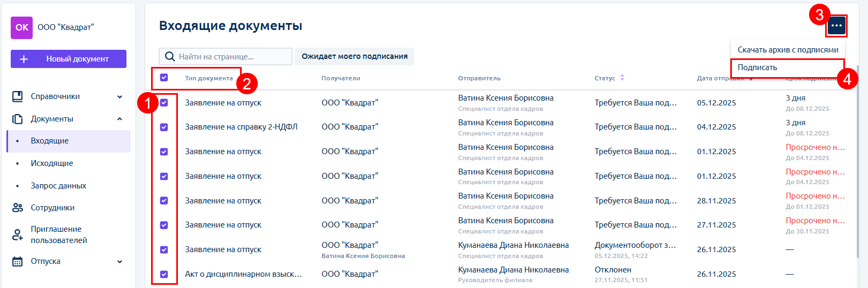Click the OK company avatar icon
This screenshot has width=868, height=288.
(x=21, y=27)
